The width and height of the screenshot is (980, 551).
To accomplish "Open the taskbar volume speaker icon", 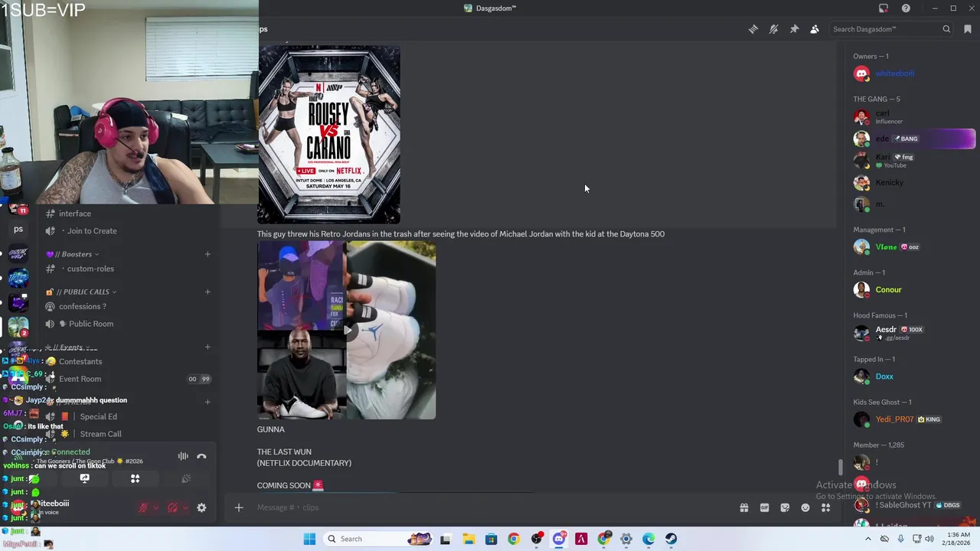I will 930,539.
